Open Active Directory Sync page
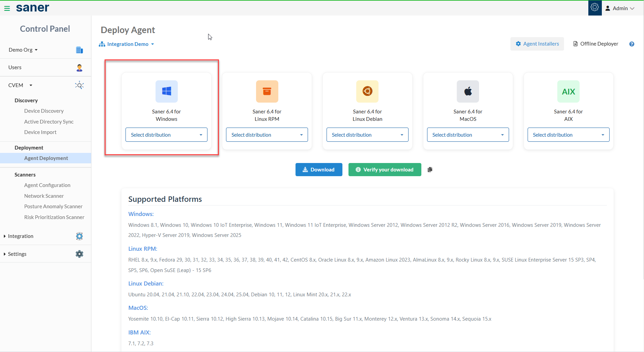Viewport: 644px width, 352px height. [49, 122]
